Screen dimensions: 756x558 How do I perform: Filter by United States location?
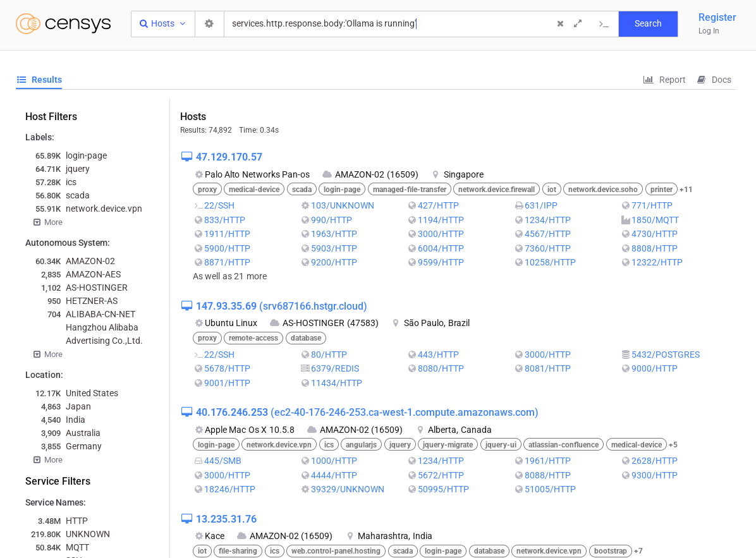coord(92,393)
